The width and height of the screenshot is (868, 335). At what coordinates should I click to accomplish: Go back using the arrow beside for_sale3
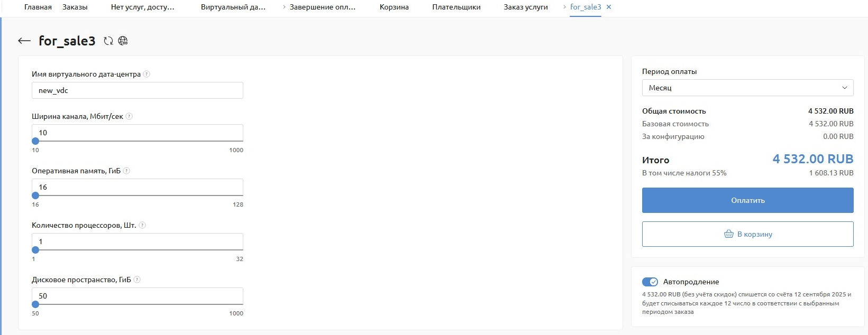pos(24,41)
